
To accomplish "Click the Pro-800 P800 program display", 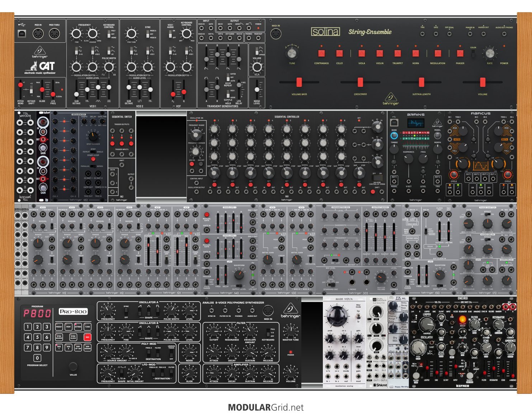I will [37, 313].
